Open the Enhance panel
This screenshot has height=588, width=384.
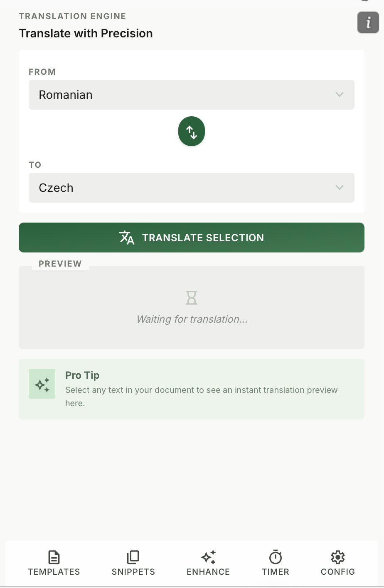coord(208,563)
